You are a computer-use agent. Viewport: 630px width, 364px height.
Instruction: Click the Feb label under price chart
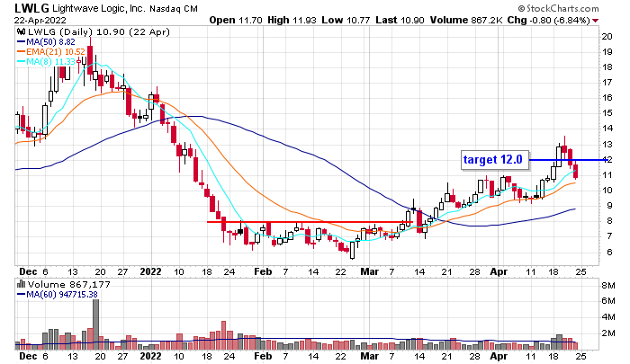(263, 271)
